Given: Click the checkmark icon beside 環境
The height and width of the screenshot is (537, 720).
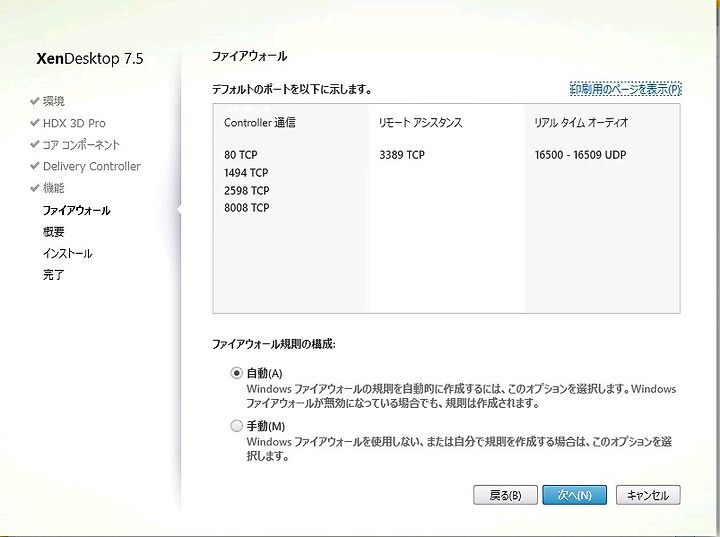Looking at the screenshot, I should tap(34, 101).
